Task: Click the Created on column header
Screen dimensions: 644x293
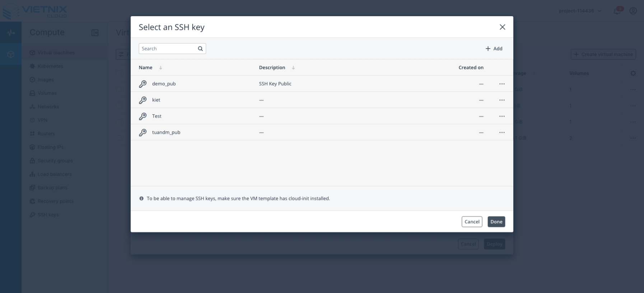Action: tap(471, 68)
